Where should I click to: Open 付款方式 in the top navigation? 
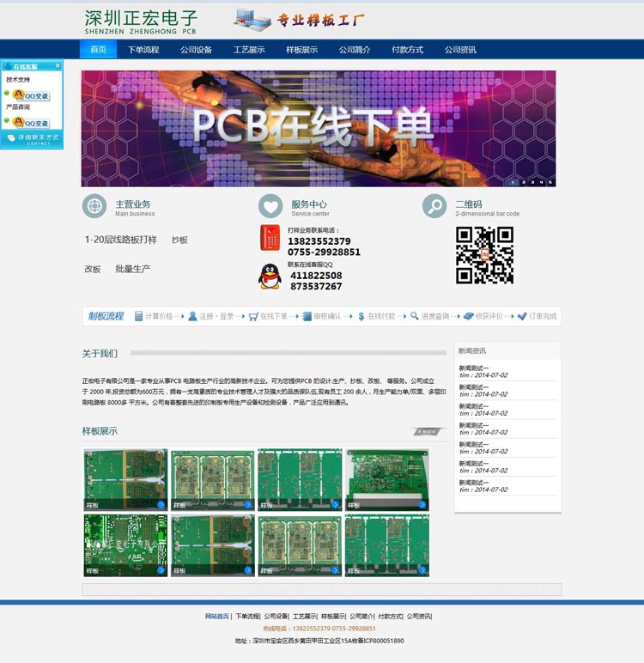407,50
